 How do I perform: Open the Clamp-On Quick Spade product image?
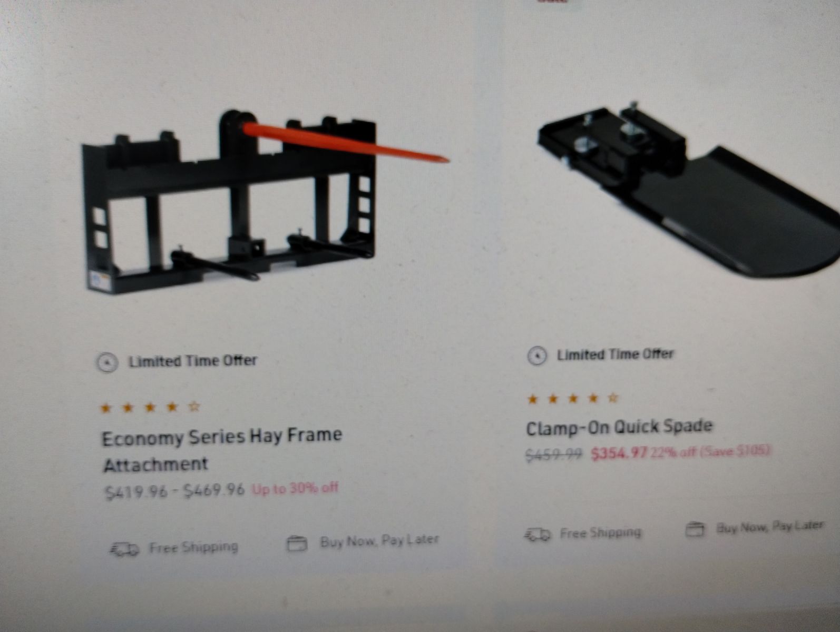688,191
